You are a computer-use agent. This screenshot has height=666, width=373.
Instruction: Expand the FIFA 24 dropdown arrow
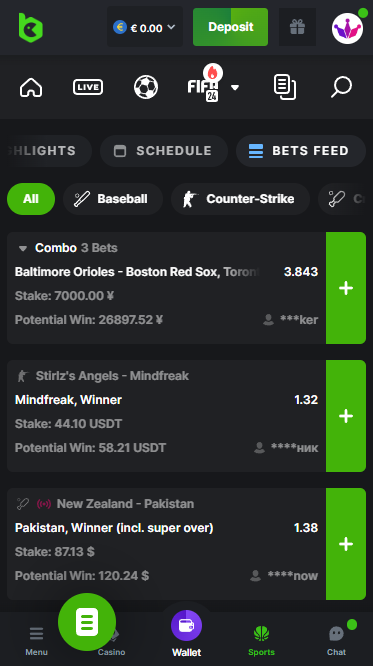235,87
